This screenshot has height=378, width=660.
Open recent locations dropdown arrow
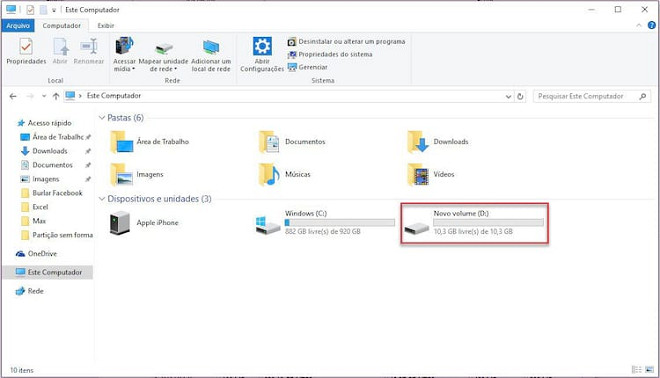click(44, 96)
